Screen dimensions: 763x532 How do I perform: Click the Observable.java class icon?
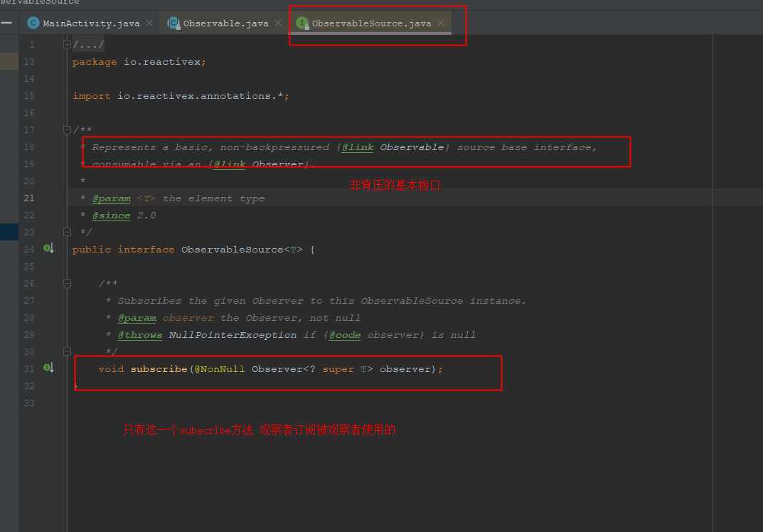(174, 23)
